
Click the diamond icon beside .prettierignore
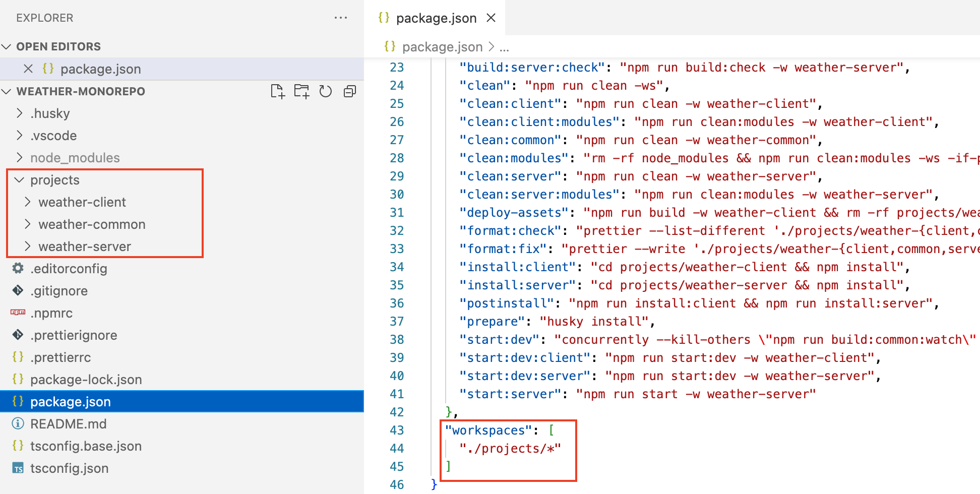(18, 335)
